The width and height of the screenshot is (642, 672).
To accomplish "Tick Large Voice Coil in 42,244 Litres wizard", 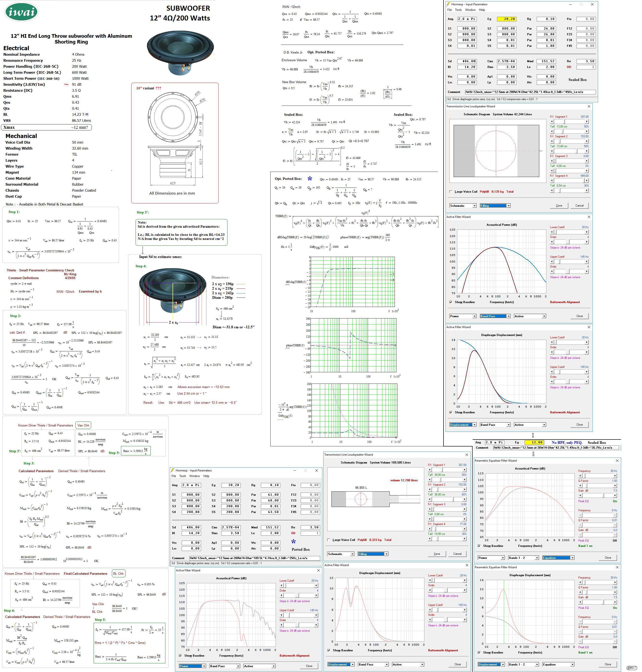I will pos(451,191).
